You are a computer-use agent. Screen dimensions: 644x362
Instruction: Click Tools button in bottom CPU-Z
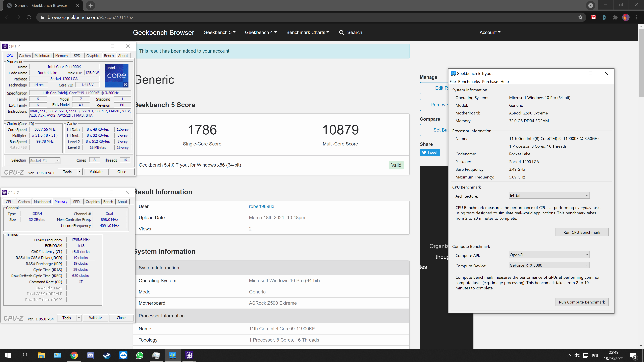67,318
